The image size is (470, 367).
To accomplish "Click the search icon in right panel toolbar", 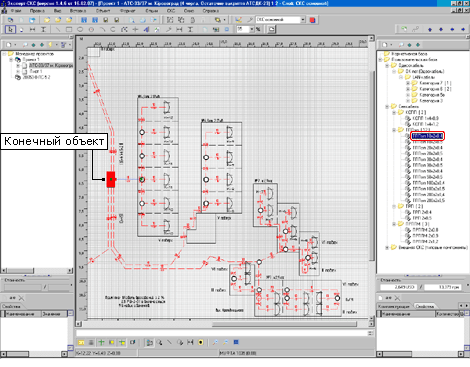I will 401,44.
